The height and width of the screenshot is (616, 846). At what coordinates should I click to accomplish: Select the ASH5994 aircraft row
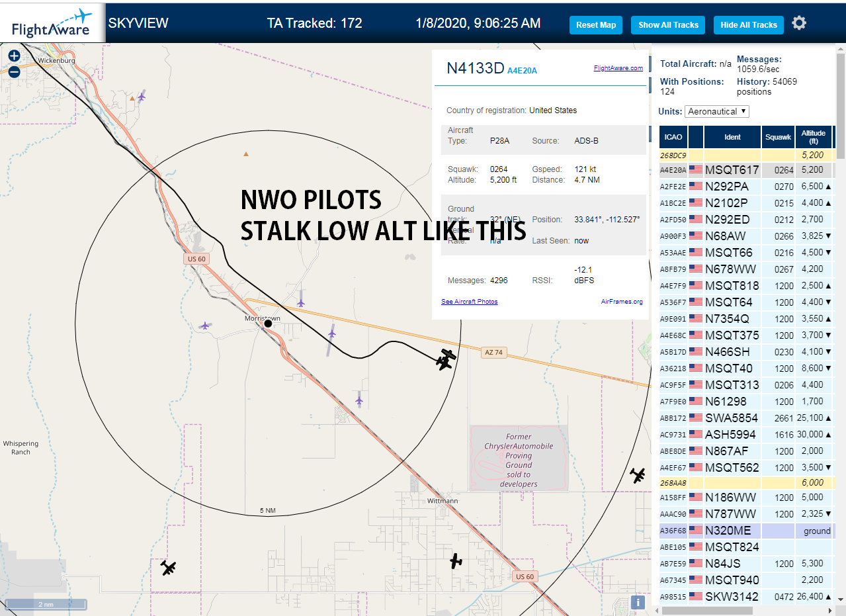coord(747,435)
